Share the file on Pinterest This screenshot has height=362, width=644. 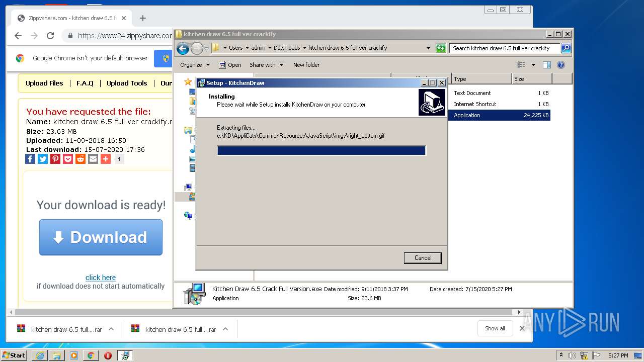[55, 159]
